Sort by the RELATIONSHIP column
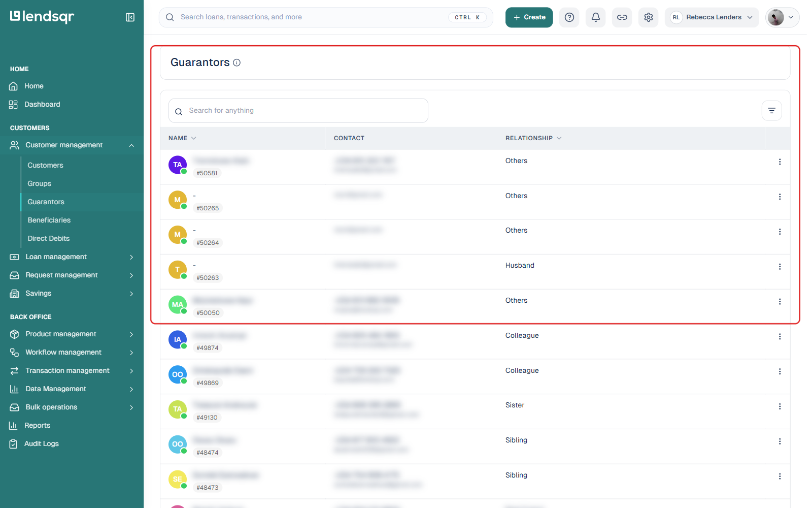Image resolution: width=812 pixels, height=508 pixels. pyautogui.click(x=533, y=138)
